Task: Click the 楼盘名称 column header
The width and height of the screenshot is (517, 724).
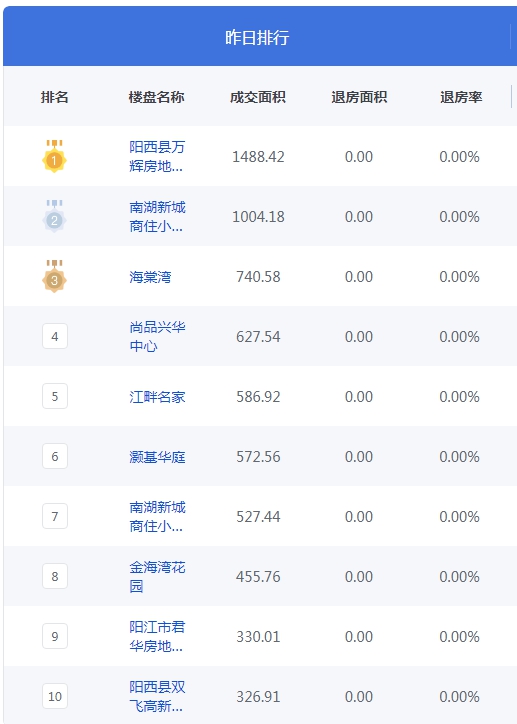Action: tap(156, 97)
